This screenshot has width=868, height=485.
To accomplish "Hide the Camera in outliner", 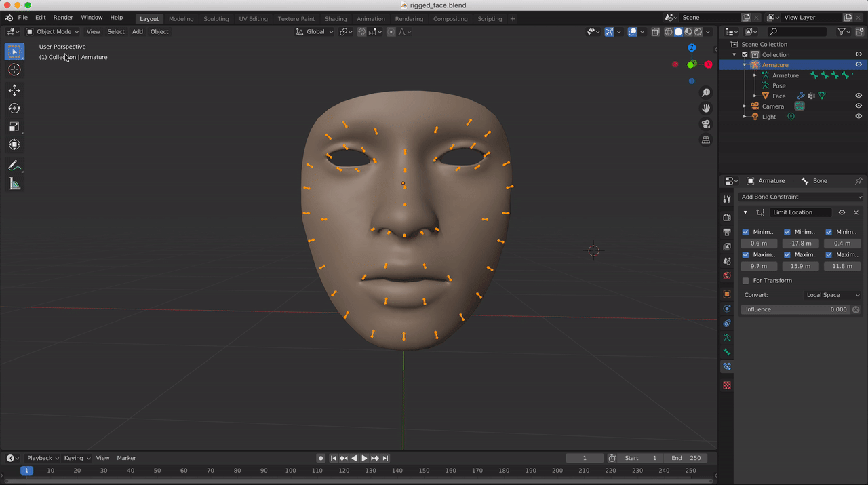I will (x=859, y=106).
